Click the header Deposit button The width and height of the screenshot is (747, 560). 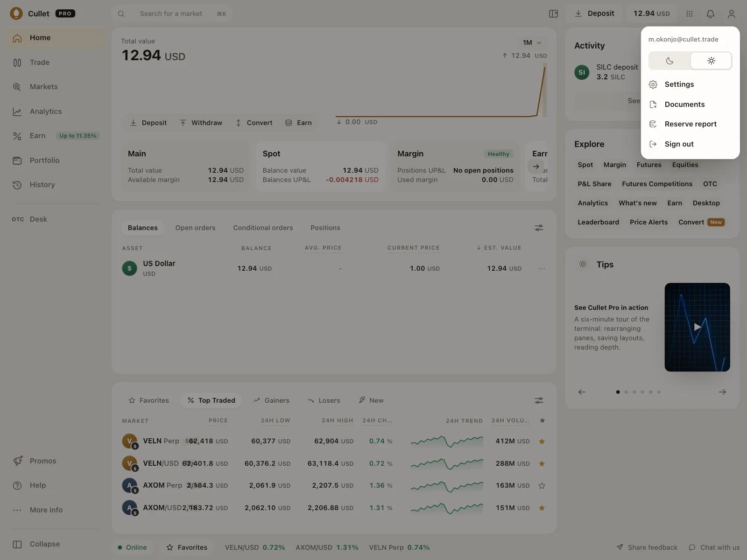[594, 14]
